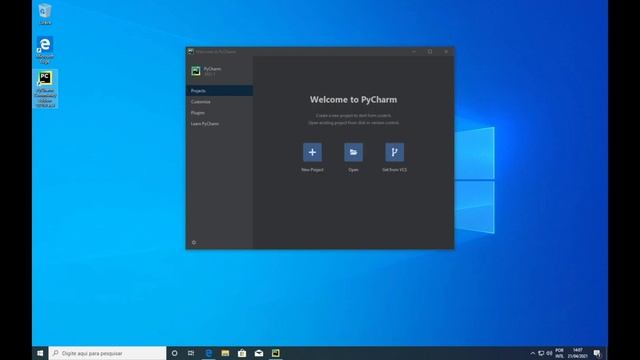The width and height of the screenshot is (640, 360).
Task: Select the Microsoft Edge desktop shortcut
Action: pyautogui.click(x=45, y=50)
